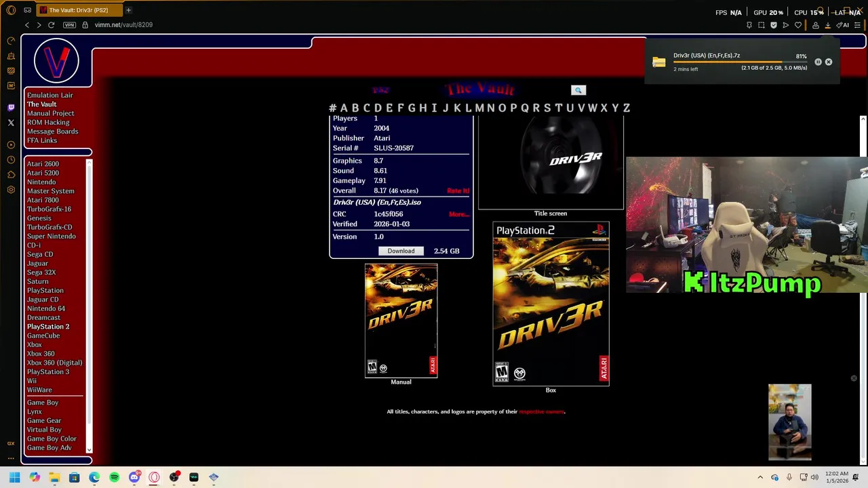This screenshot has height=488, width=868.
Task: Open sidebar settings gear icon
Action: 11,190
